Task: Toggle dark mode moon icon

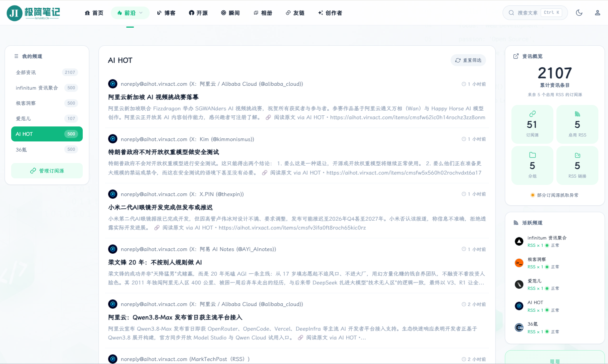Action: click(x=579, y=13)
